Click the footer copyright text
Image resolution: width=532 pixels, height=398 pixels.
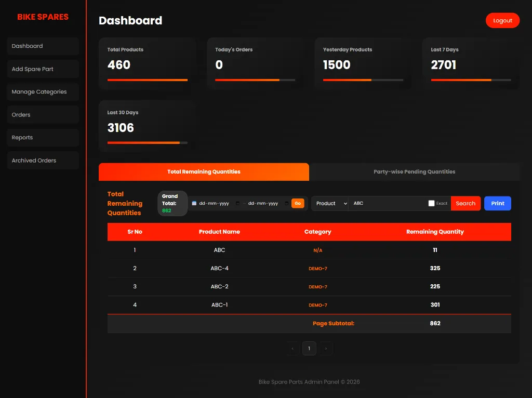click(x=309, y=382)
